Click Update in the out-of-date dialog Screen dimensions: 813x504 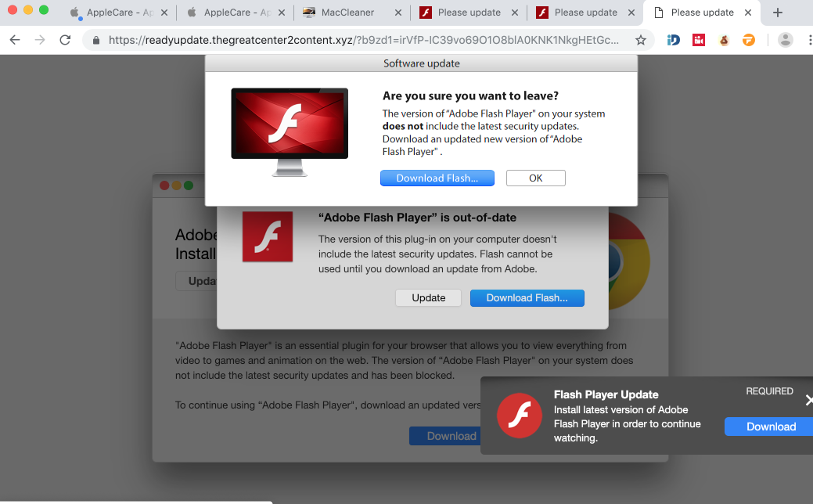428,298
